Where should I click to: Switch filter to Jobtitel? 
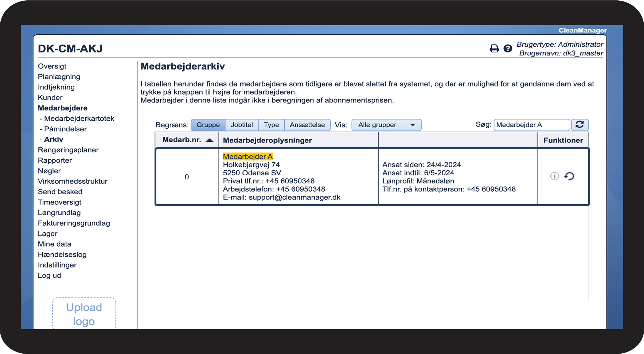point(242,125)
